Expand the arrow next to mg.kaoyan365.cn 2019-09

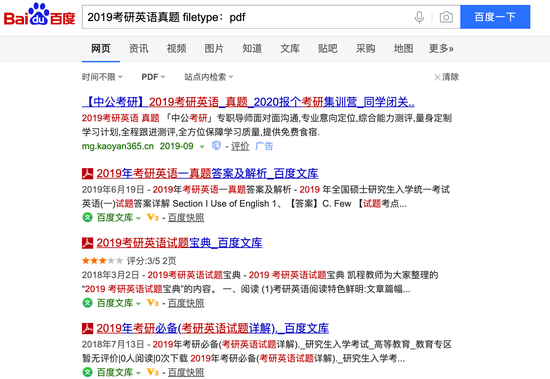pyautogui.click(x=202, y=147)
